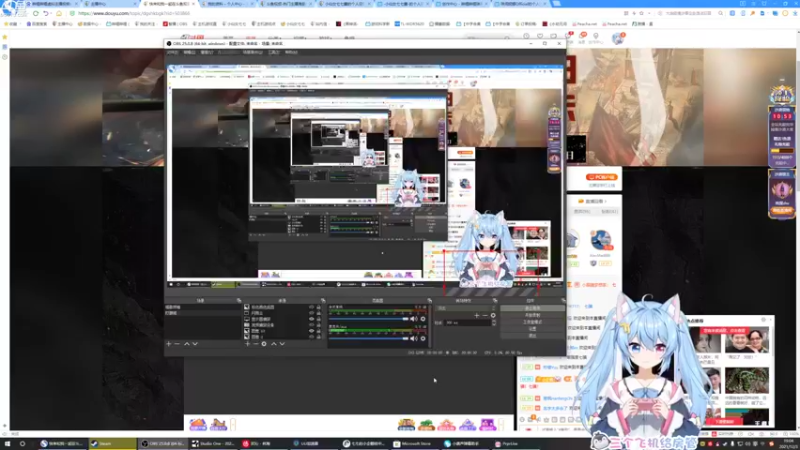
Task: Remove selected source with minus icon
Action: coord(256,344)
